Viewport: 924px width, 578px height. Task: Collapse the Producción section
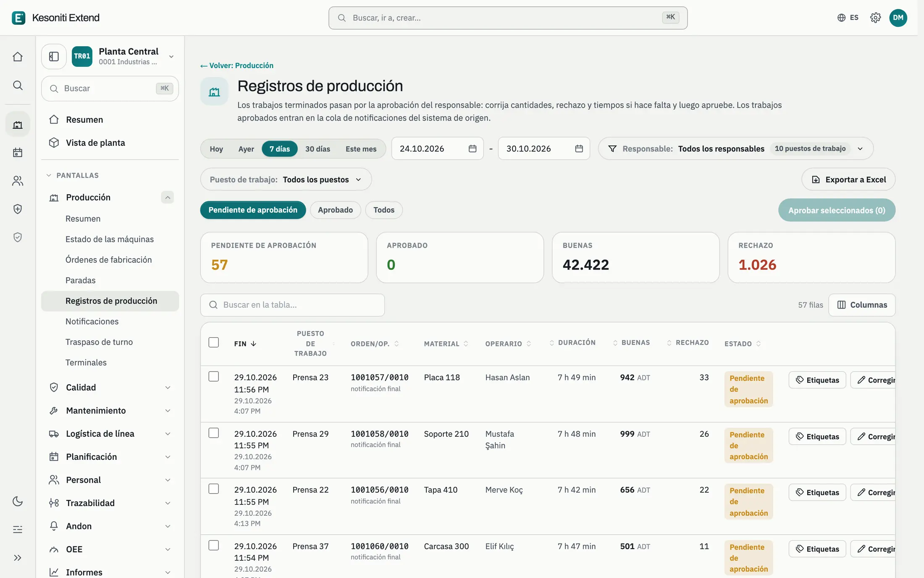[167, 197]
